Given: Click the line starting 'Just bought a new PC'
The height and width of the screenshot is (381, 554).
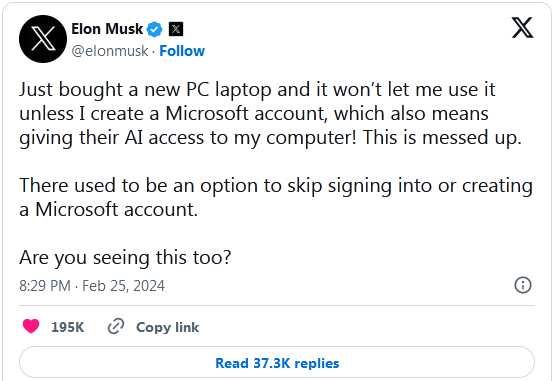Looking at the screenshot, I should click(257, 89).
